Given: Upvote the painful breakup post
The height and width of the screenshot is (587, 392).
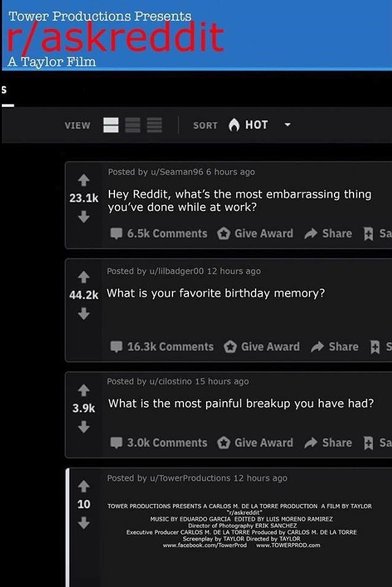Looking at the screenshot, I should (x=84, y=390).
